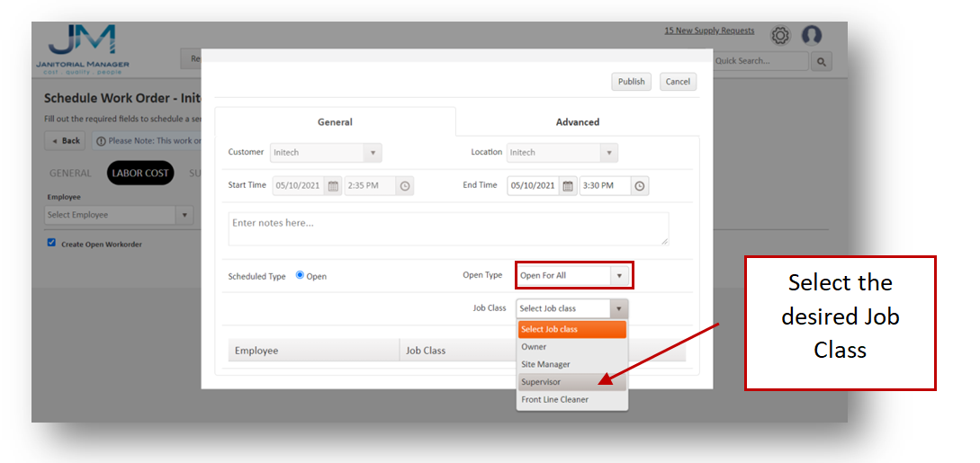This screenshot has width=980, height=463.
Task: Open the Start Time calendar picker
Action: coord(333,186)
